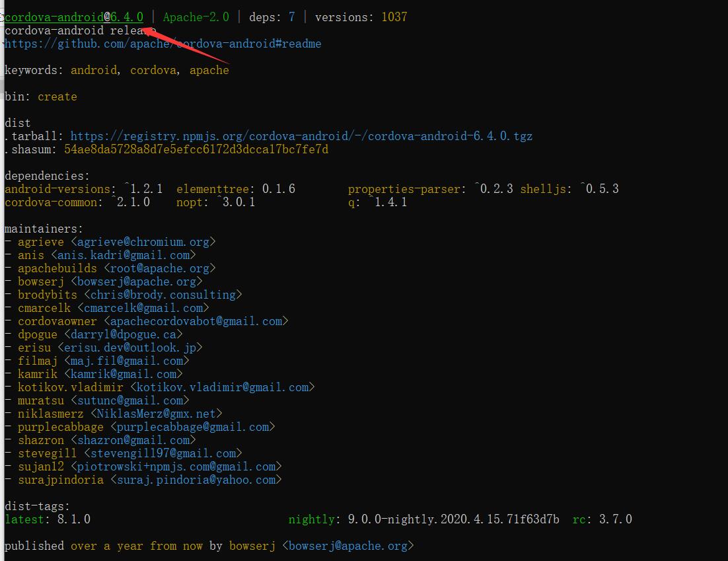Click the anis.kadri@gmail.com email
Image resolution: width=728 pixels, height=561 pixels.
124,256
